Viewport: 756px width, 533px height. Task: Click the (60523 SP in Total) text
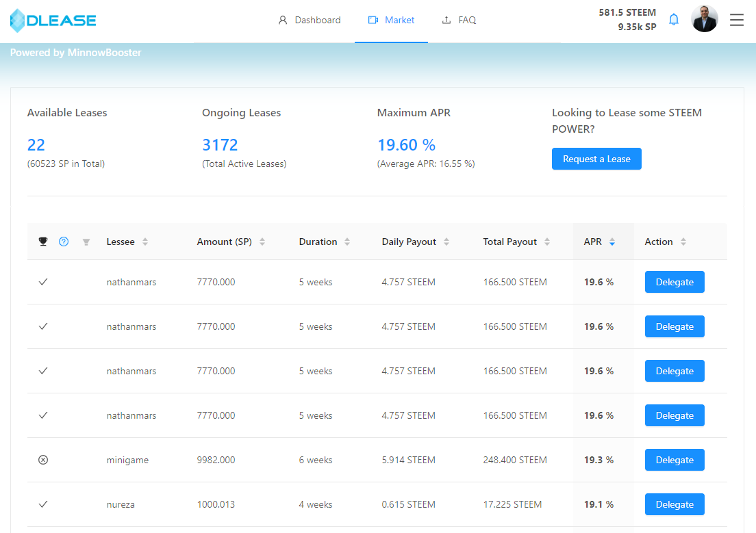66,164
